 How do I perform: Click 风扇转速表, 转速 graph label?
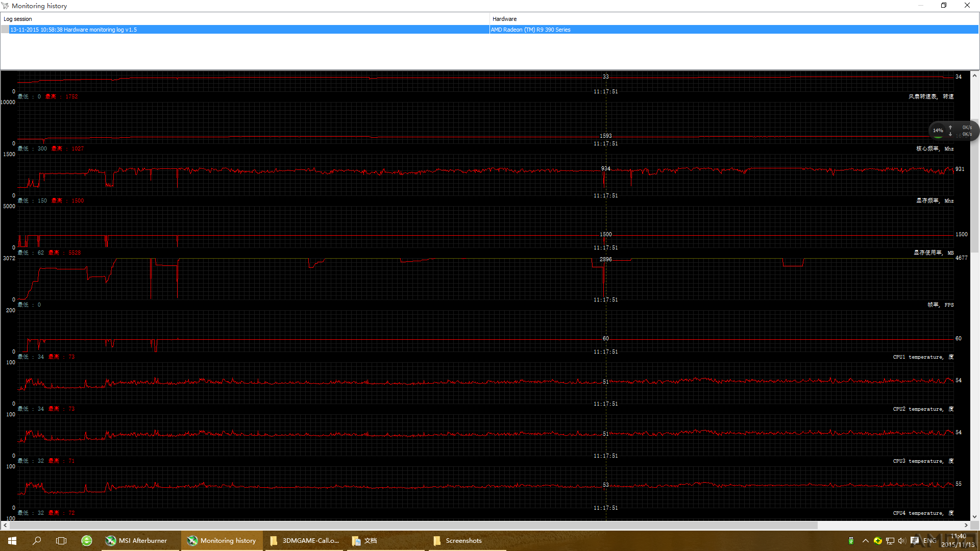930,96
